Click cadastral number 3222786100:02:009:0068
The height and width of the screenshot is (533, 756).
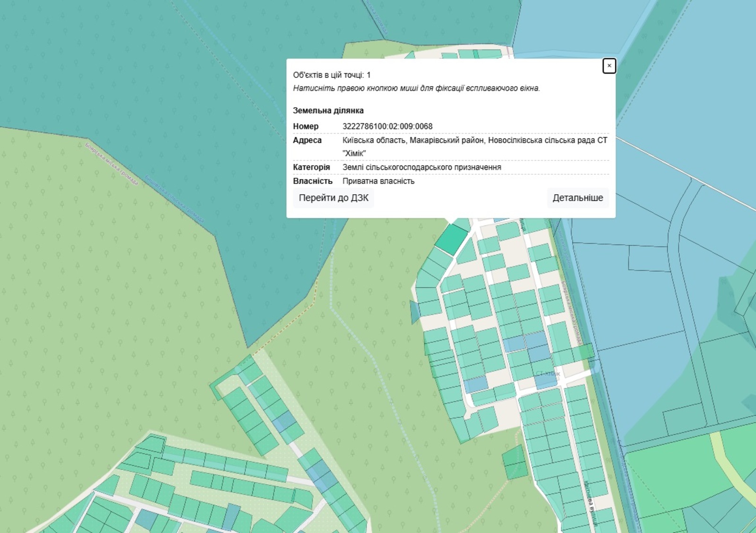pos(387,126)
